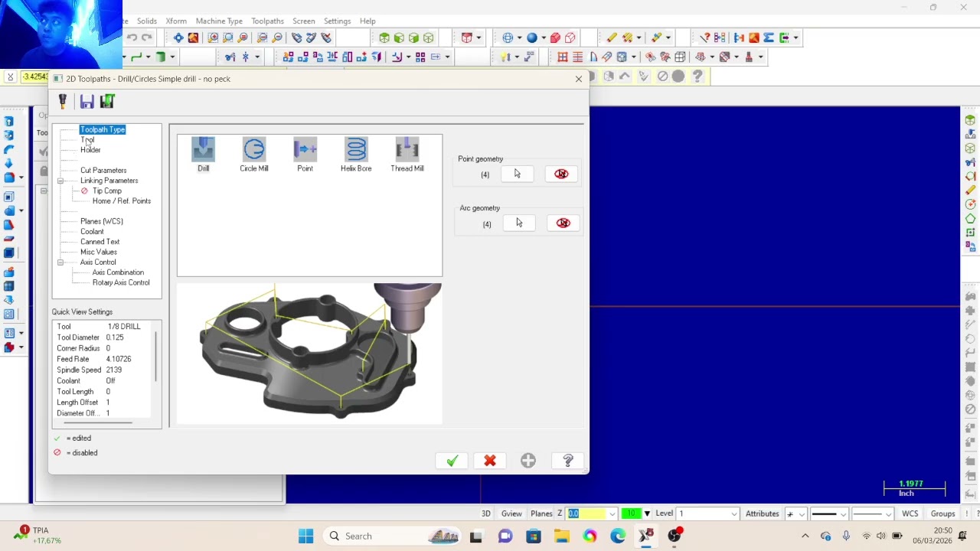Image resolution: width=980 pixels, height=551 pixels.
Task: Confirm dialog with green checkmark
Action: (x=452, y=461)
